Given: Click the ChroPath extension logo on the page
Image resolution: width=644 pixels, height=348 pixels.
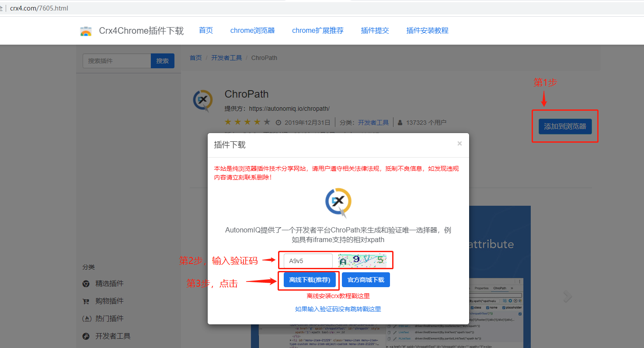Looking at the screenshot, I should 203,101.
